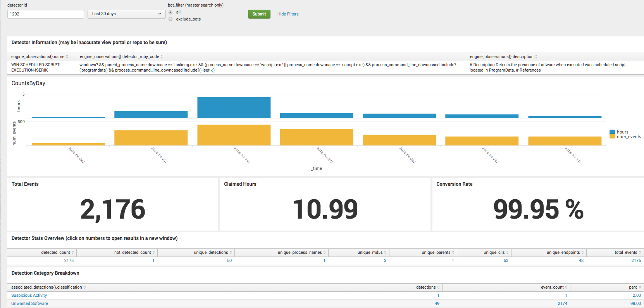Sort by unique_detections column sort icon
Screen dimensions: 644x308
click(231, 253)
